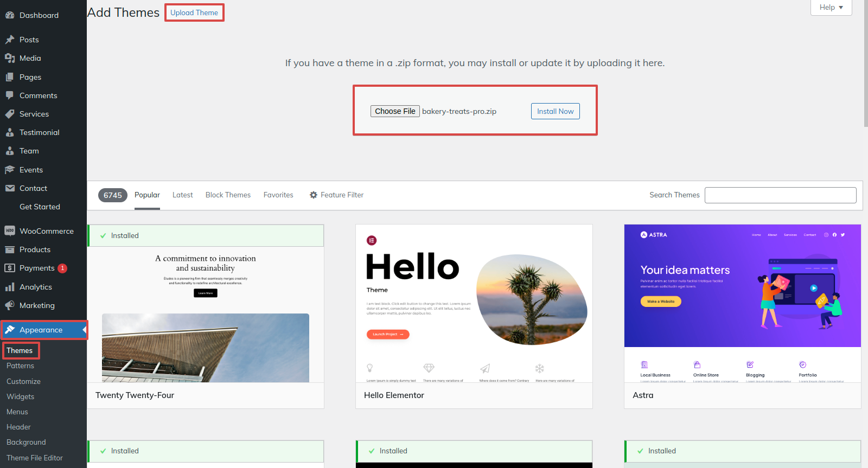Open the Customize submenu item
Viewport: 868px width, 468px height.
pos(23,381)
